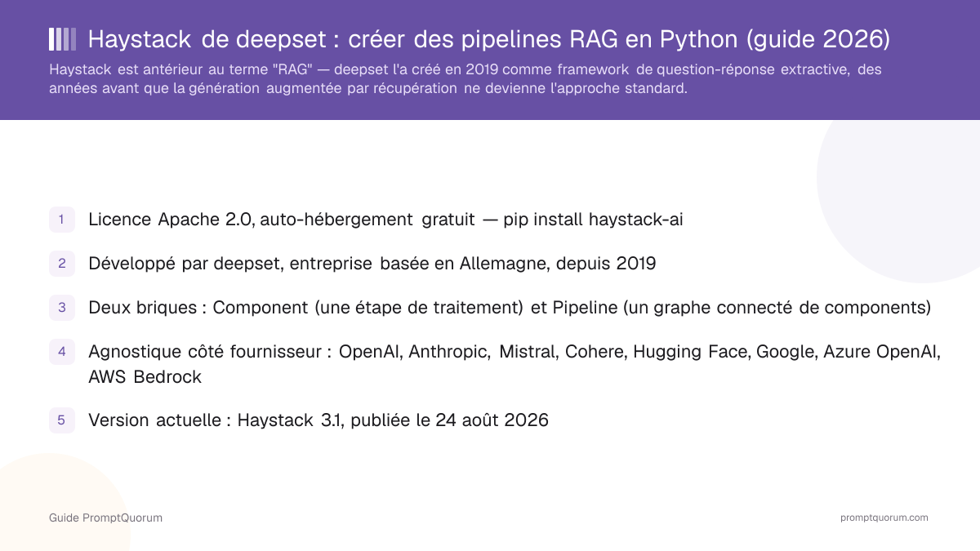The width and height of the screenshot is (980, 551).
Task: Select the line 'Licence Apache 2.0, auto-hébergement gratuit'
Action: [385, 220]
